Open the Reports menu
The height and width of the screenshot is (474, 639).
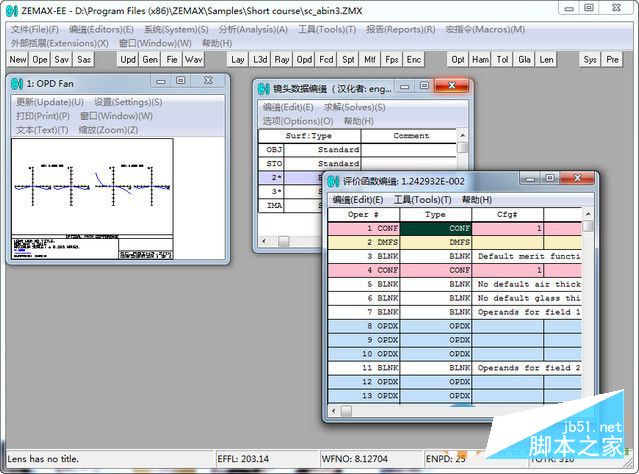401,30
